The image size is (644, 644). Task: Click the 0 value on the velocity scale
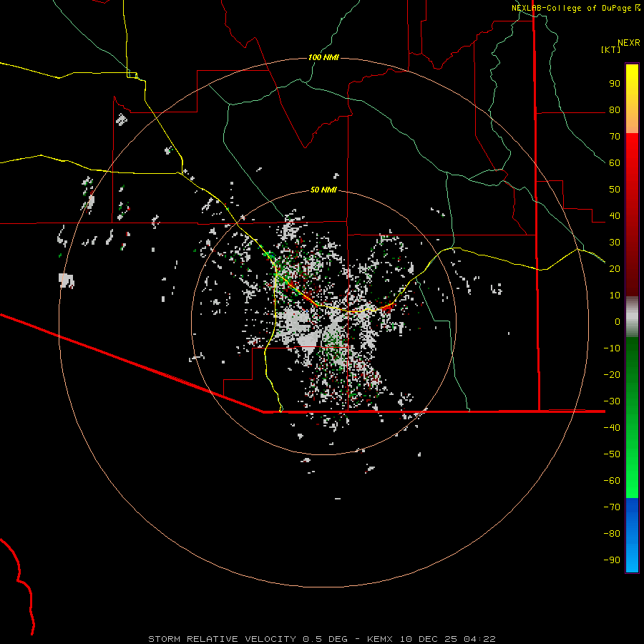pos(618,322)
